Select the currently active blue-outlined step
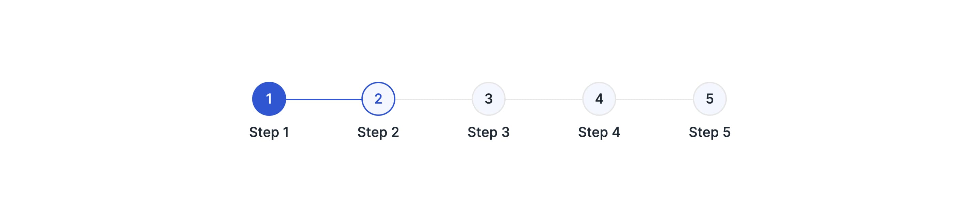 pyautogui.click(x=378, y=99)
